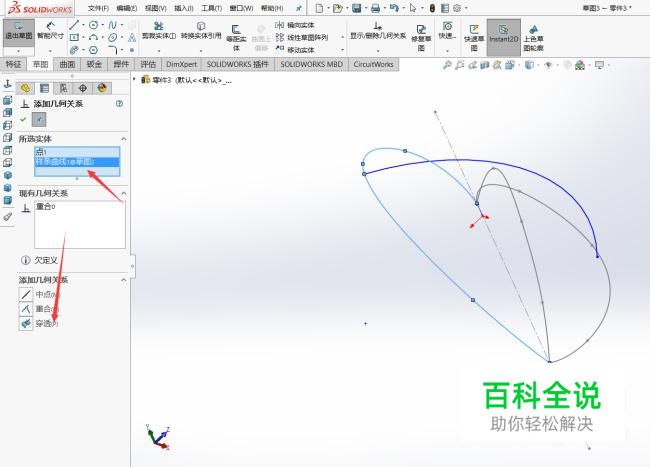Image resolution: width=650 pixels, height=467 pixels.
Task: Collapse the 所选实体 section
Action: 124,139
